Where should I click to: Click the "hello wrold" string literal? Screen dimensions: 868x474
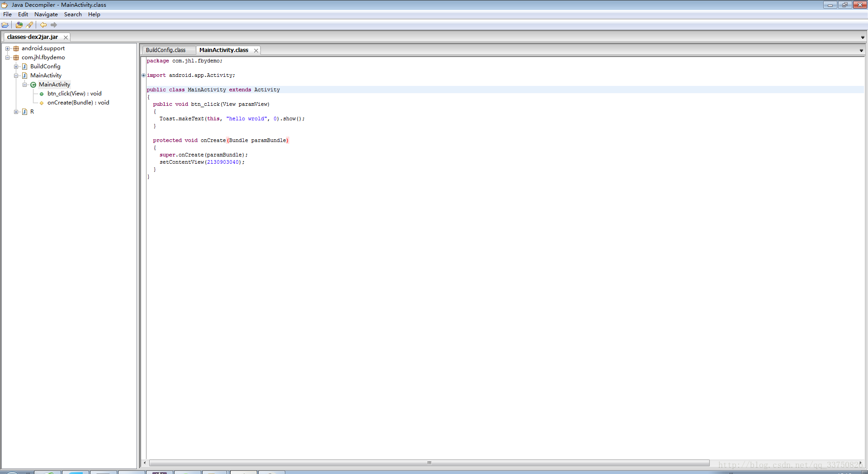click(247, 119)
